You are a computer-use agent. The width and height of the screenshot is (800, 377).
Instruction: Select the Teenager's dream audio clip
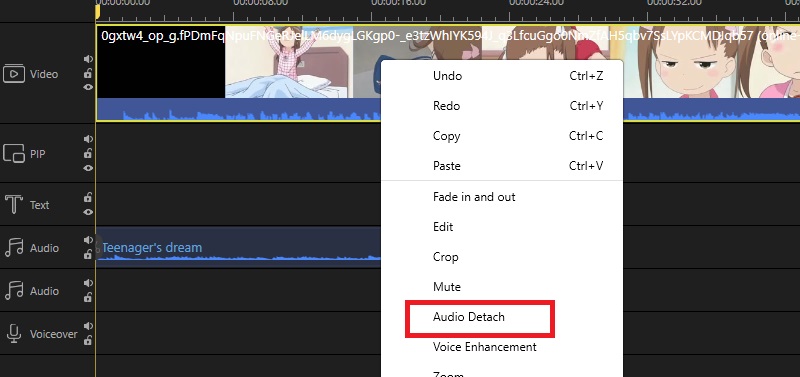coord(238,246)
